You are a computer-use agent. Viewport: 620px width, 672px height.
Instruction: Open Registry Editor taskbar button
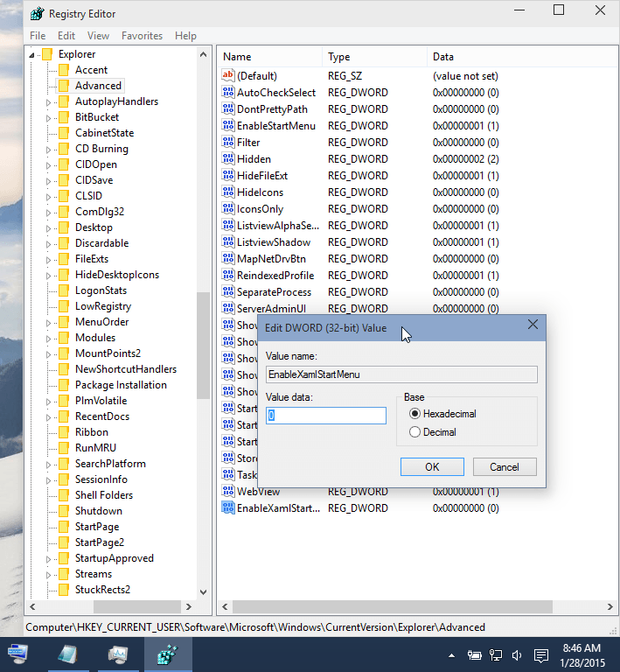click(168, 654)
